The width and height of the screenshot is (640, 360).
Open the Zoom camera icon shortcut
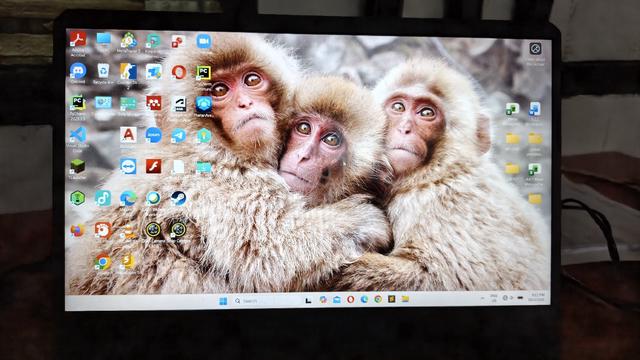(203, 41)
